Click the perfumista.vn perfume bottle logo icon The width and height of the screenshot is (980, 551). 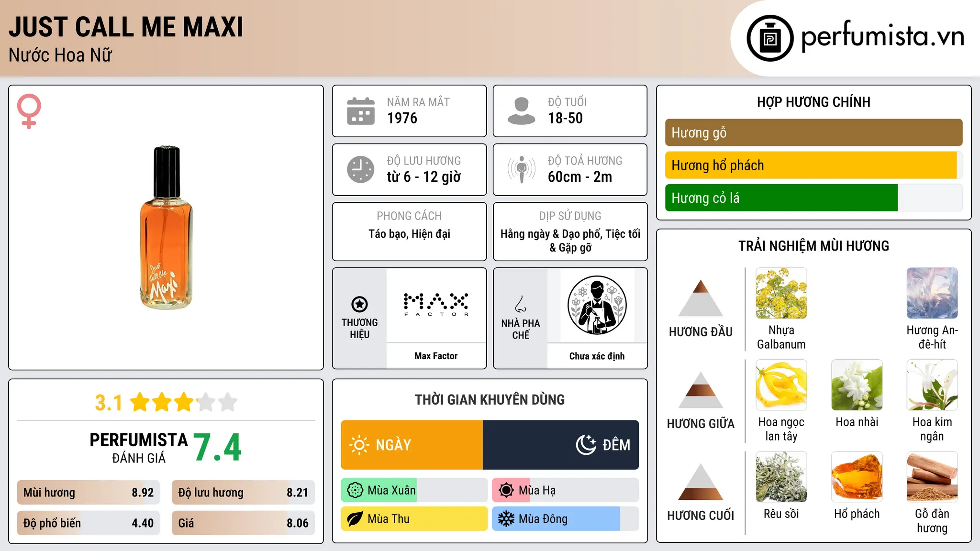point(770,38)
